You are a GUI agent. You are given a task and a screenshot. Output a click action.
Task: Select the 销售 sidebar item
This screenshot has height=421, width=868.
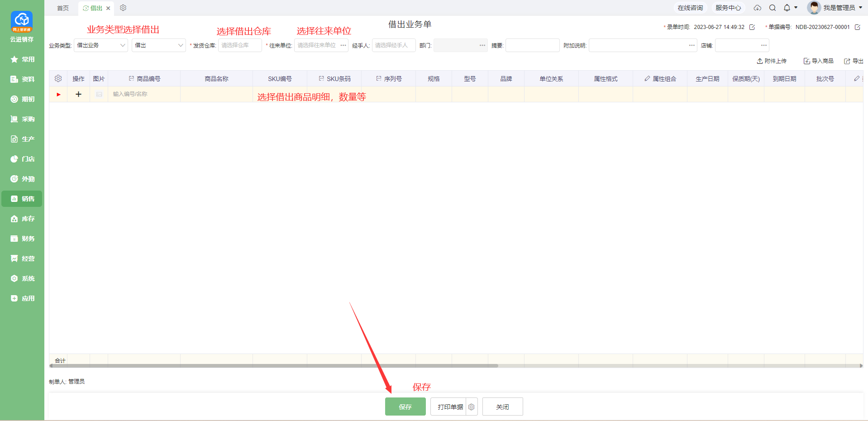pyautogui.click(x=22, y=199)
